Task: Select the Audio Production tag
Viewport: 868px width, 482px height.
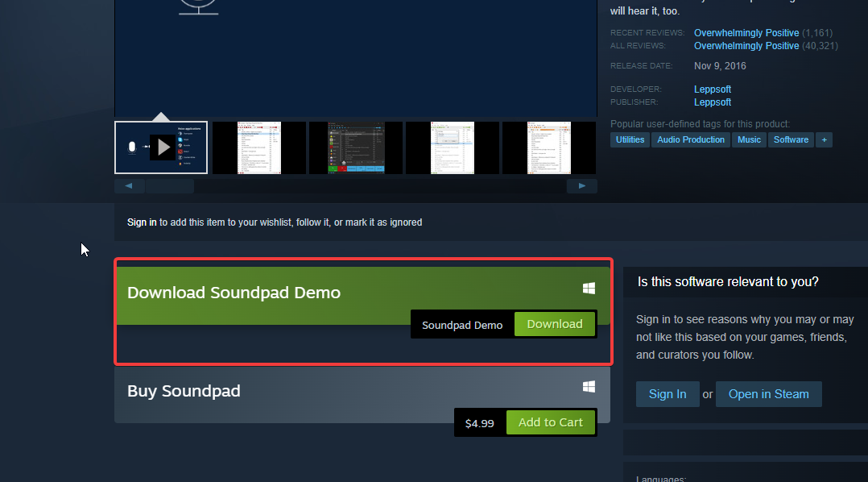Action: (691, 139)
